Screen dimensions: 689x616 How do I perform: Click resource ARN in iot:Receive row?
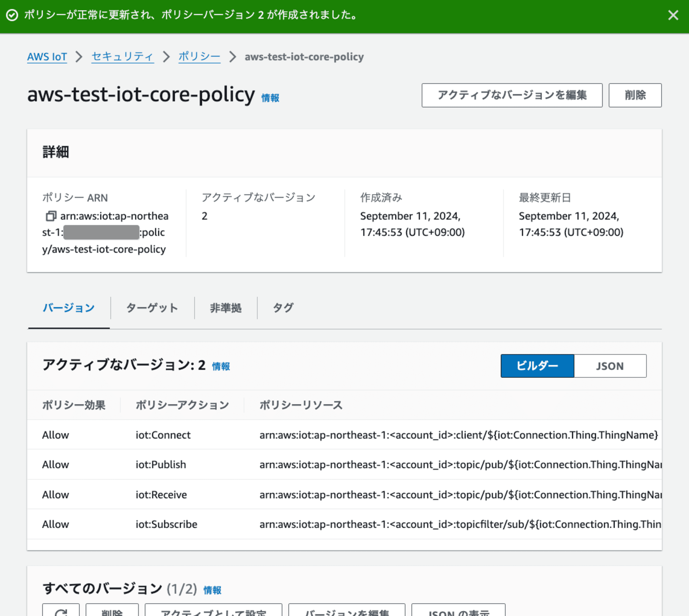click(461, 495)
